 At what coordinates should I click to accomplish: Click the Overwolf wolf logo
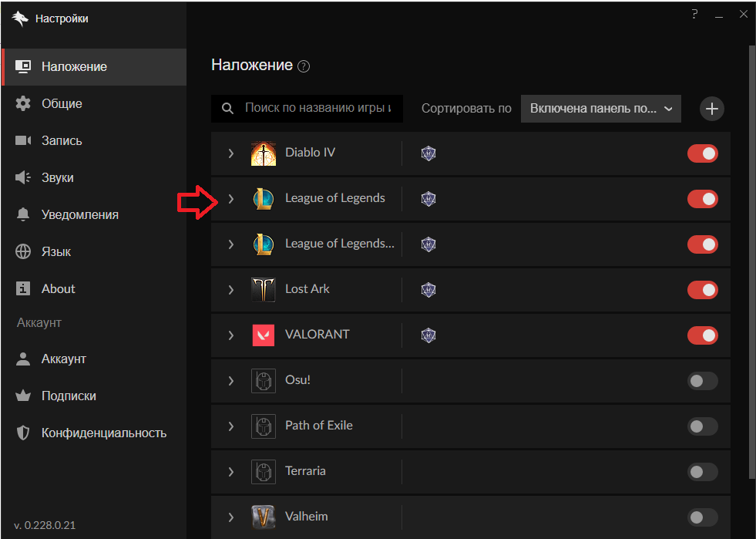point(20,19)
